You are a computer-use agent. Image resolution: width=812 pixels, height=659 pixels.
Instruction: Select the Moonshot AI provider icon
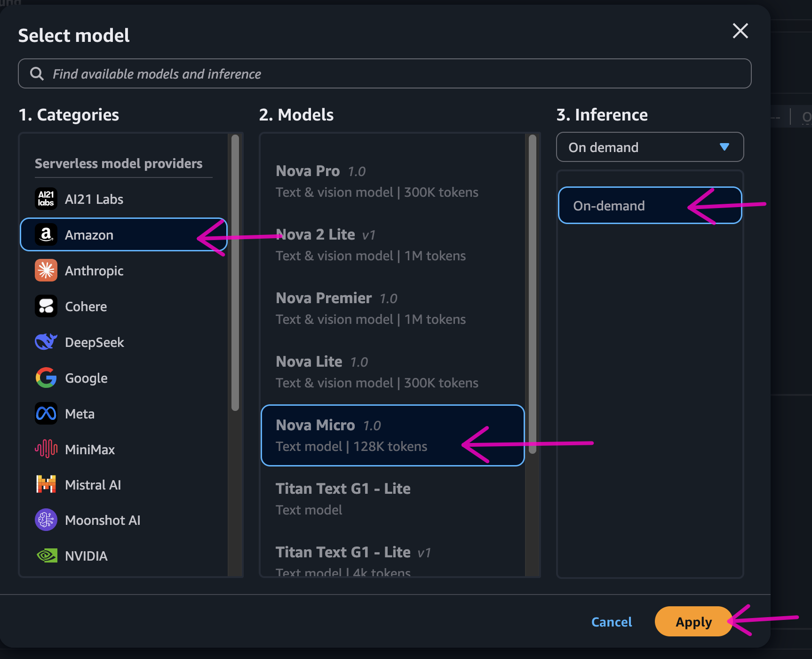point(46,520)
